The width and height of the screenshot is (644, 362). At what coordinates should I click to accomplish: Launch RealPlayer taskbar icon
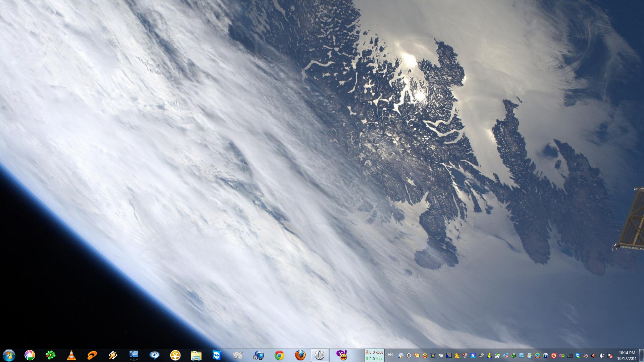tap(155, 355)
